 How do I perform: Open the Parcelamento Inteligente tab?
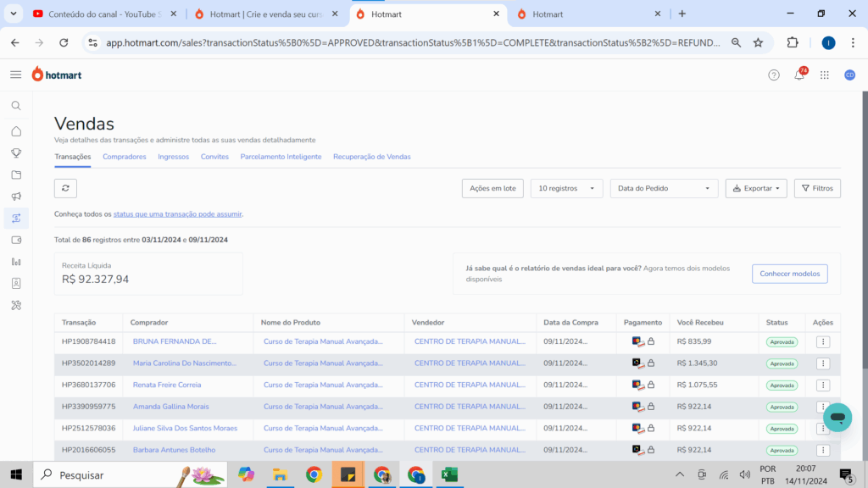281,157
